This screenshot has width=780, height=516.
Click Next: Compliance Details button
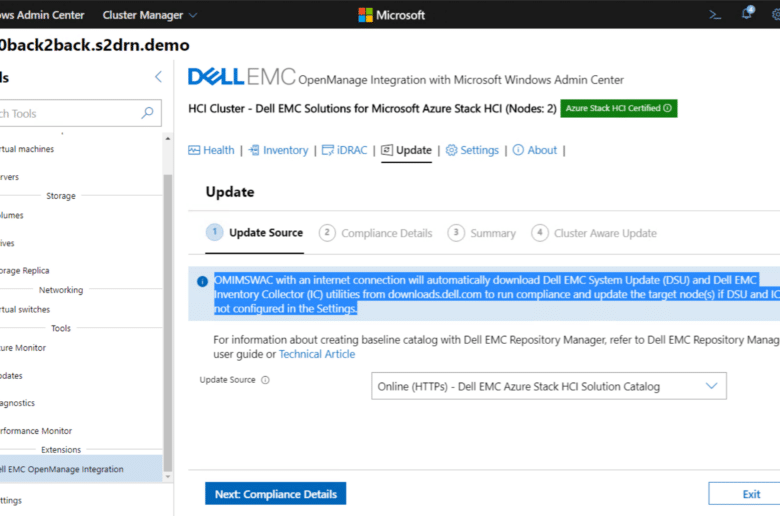point(276,494)
